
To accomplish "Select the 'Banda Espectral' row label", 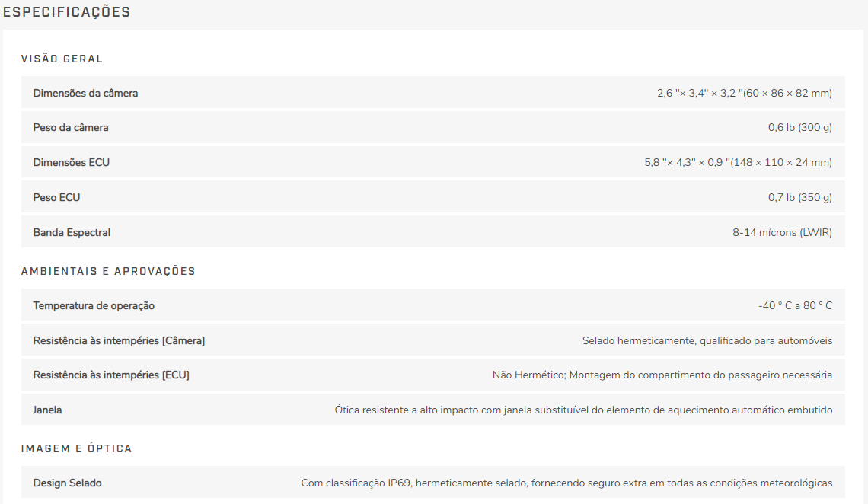I will 72,232.
